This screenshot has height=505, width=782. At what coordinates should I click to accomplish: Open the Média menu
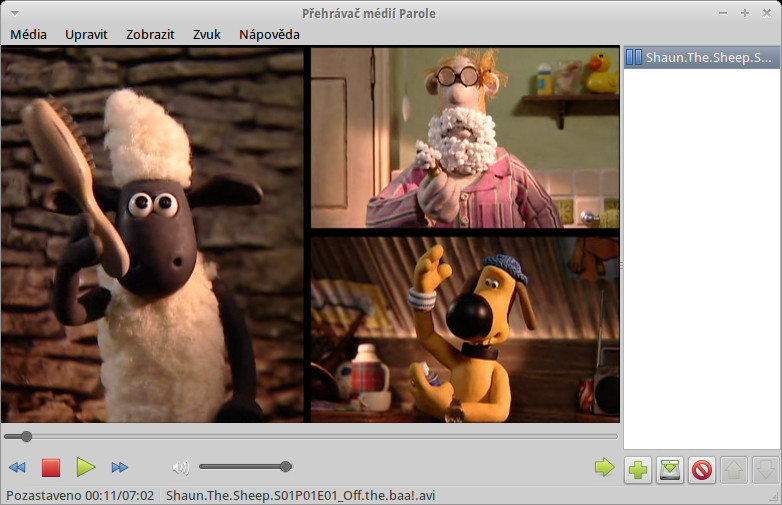(x=28, y=34)
